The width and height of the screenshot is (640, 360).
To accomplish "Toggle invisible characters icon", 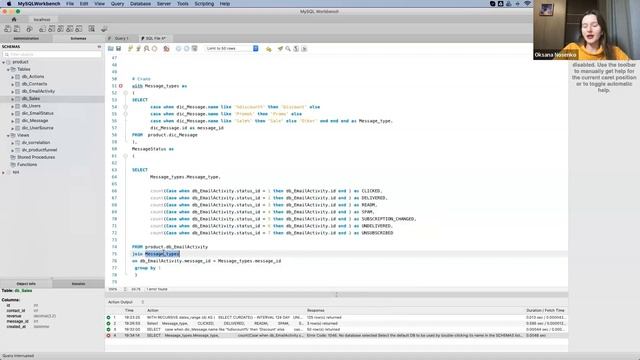I will (296, 49).
